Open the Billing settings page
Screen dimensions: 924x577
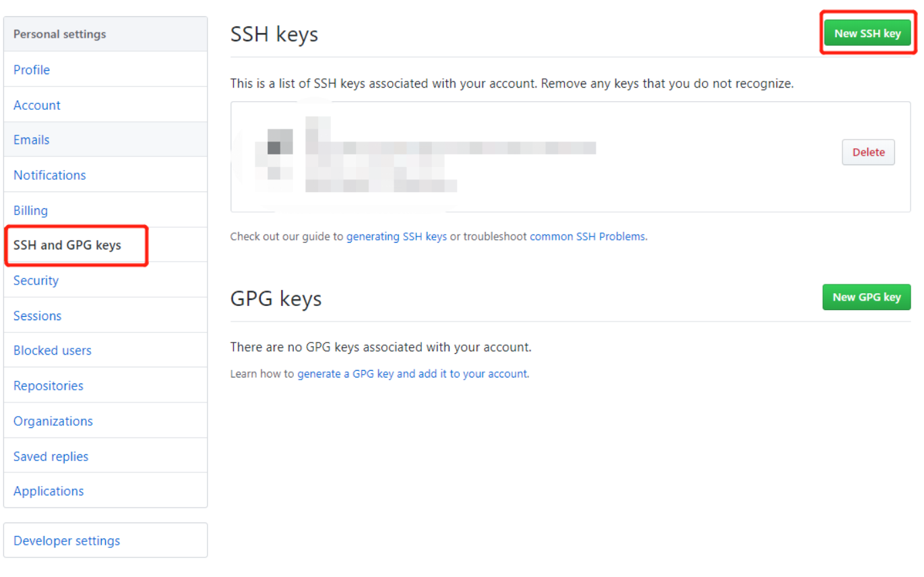105,210
